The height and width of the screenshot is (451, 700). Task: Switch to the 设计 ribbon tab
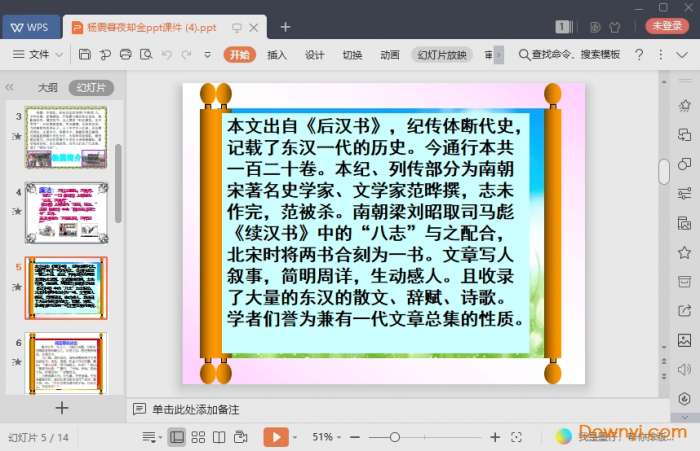(315, 54)
